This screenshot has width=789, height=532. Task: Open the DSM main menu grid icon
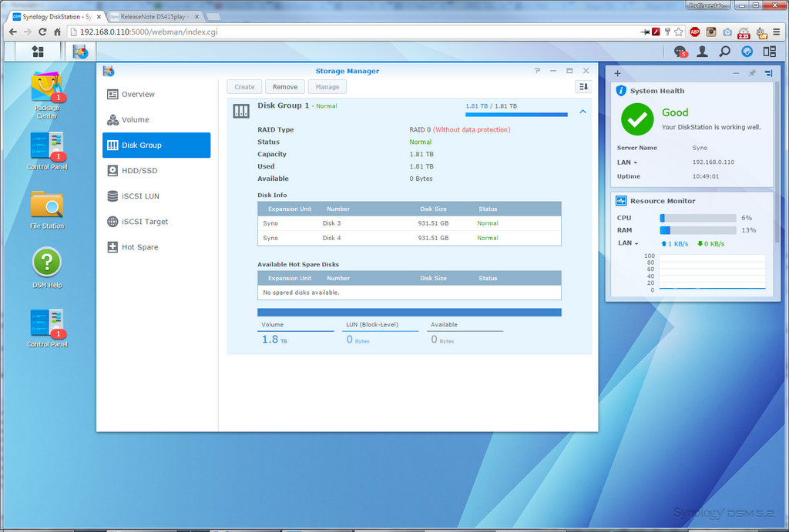coord(38,52)
